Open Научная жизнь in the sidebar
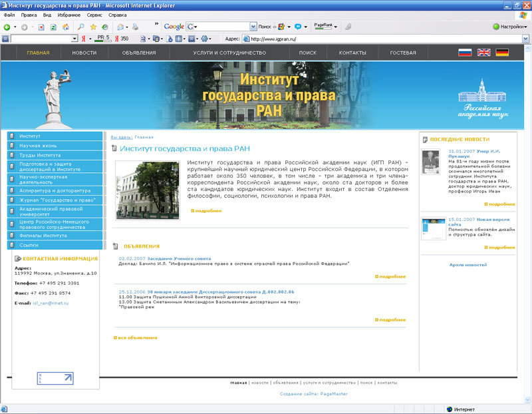The width and height of the screenshot is (532, 414). (55, 145)
